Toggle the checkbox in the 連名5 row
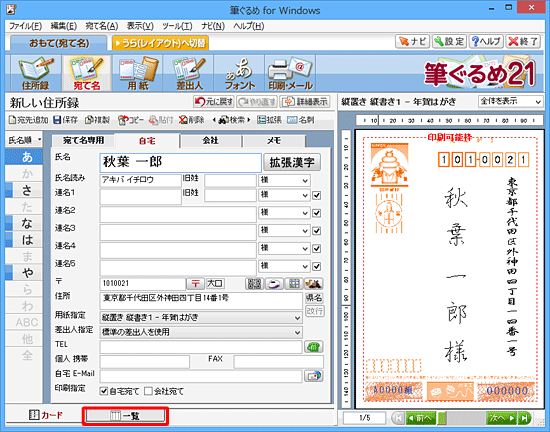Image resolution: width=550 pixels, height=432 pixels. click(x=317, y=266)
